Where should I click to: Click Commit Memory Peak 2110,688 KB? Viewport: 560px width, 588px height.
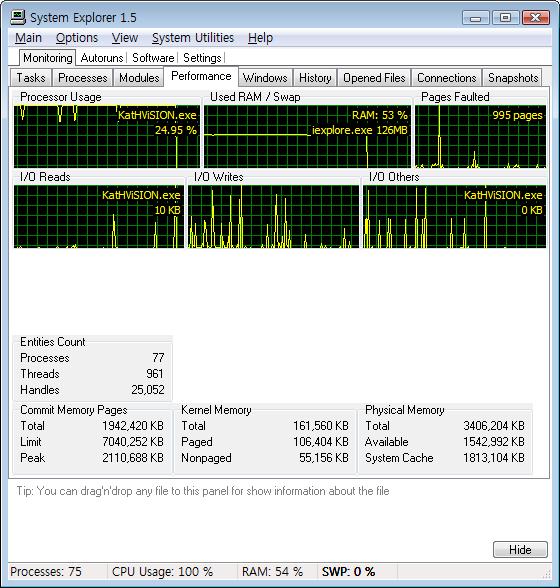(133, 458)
